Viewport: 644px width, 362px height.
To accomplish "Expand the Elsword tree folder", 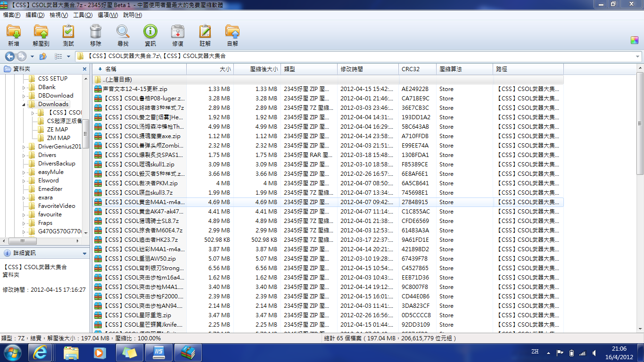I will pyautogui.click(x=24, y=181).
